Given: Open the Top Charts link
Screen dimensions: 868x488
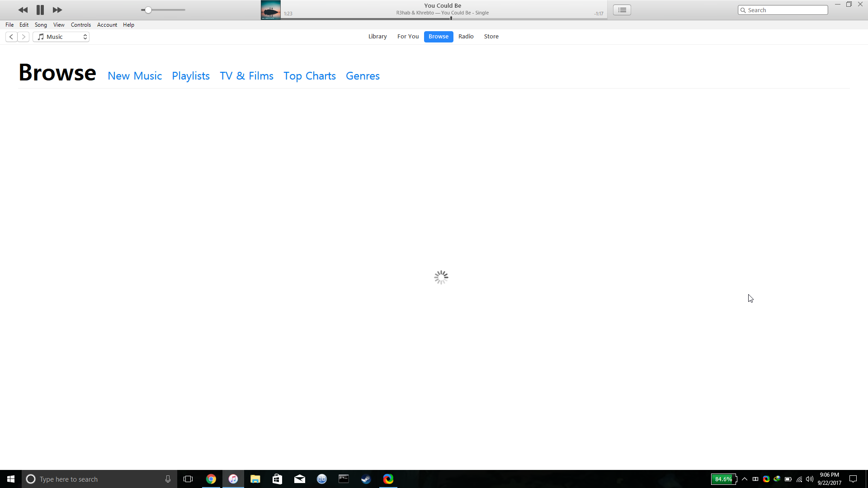Looking at the screenshot, I should [309, 76].
